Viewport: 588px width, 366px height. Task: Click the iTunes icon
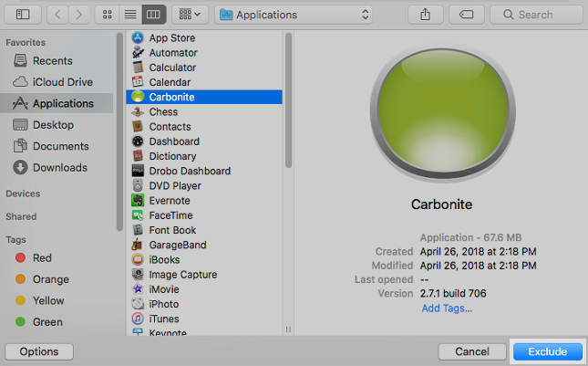tap(138, 319)
